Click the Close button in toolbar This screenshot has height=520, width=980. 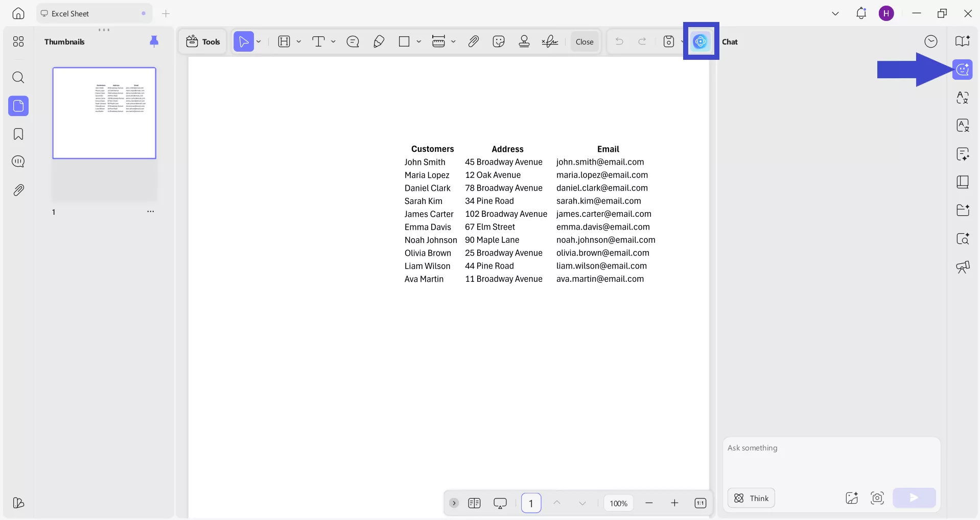pyautogui.click(x=584, y=41)
